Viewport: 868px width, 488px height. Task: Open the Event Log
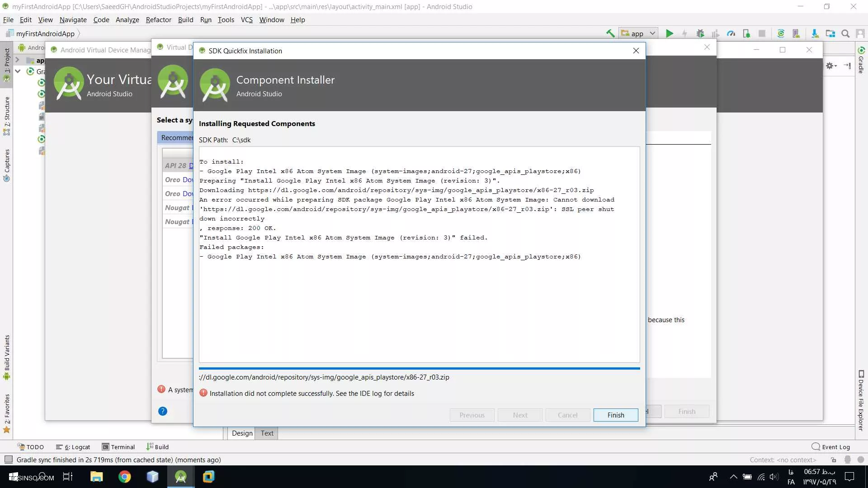coord(830,447)
